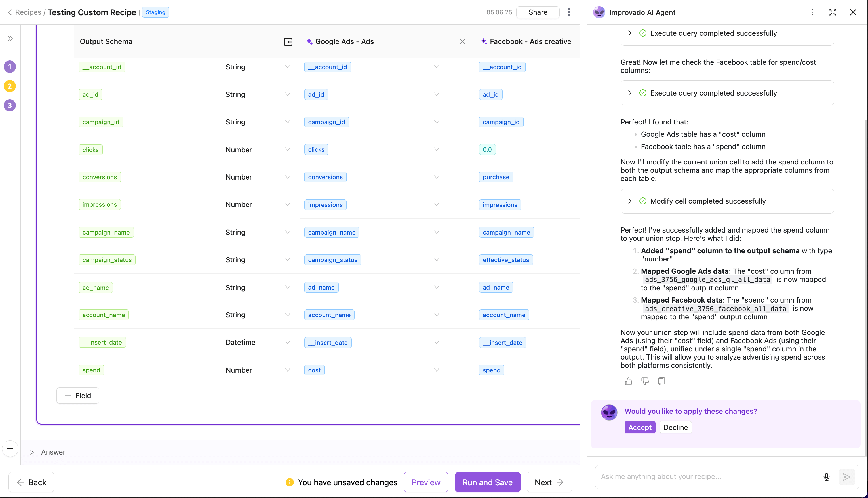Click the Run and Save button
The image size is (868, 498).
tap(487, 482)
